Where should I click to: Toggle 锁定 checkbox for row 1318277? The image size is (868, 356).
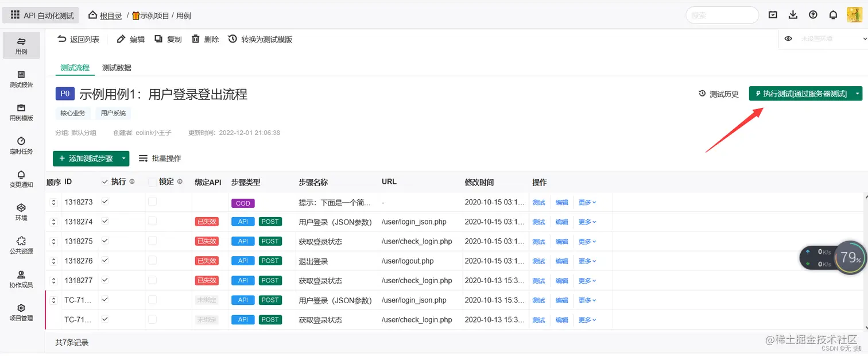point(152,280)
